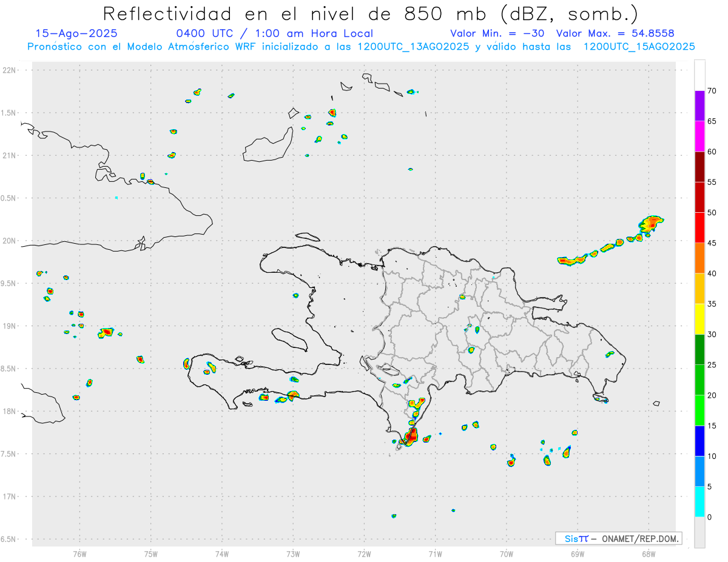Pick the light blue 5–10 dBZ color band
This screenshot has width=728, height=562.
pos(699,472)
